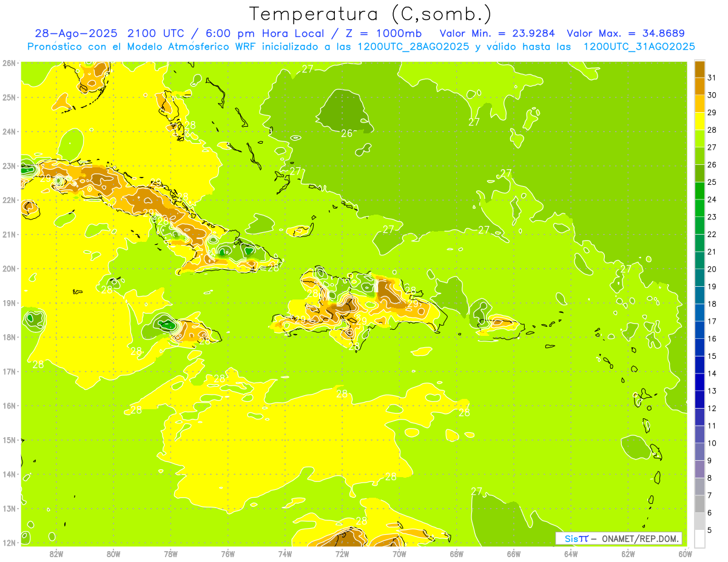728x562 pixels.
Task: Click the '31' color legend label
Action: tap(712, 78)
